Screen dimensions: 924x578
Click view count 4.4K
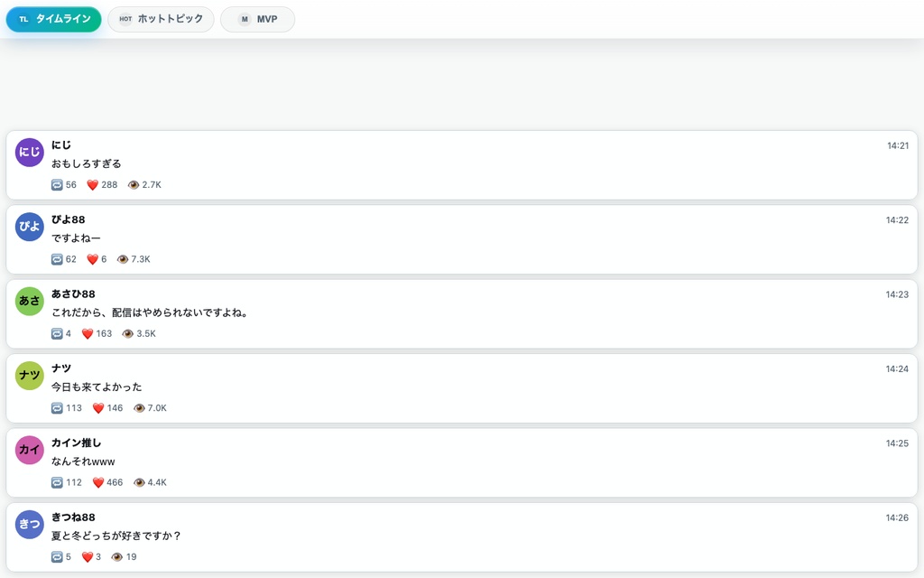[157, 482]
